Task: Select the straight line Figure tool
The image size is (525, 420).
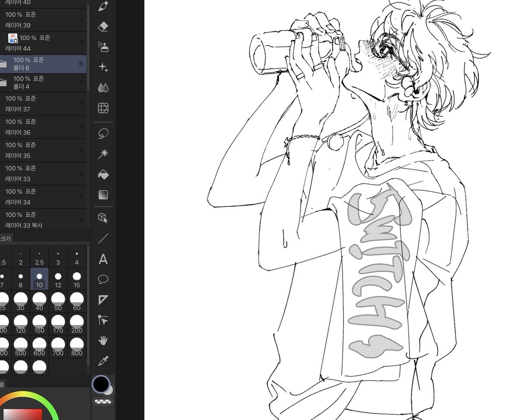Action: 103,238
